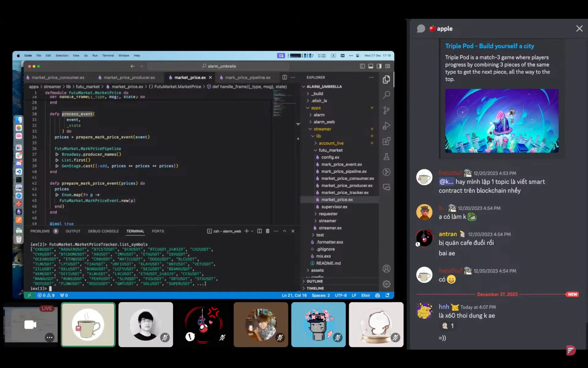Image resolution: width=588 pixels, height=368 pixels.
Task: Open the Search view in the activity bar
Action: pos(386,95)
